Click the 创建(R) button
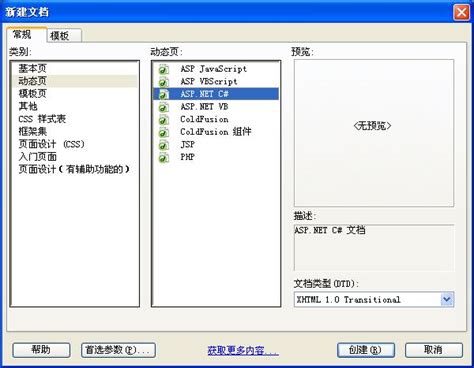Screen dimensions: 474x368 tap(366, 350)
